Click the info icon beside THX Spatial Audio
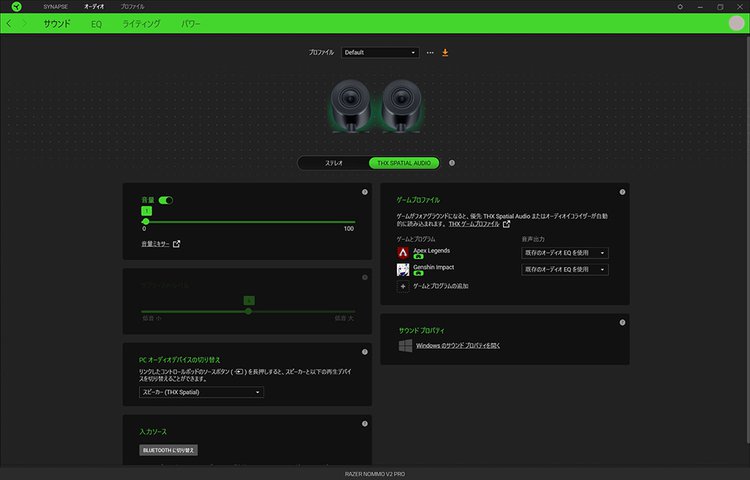This screenshot has height=480, width=750. click(x=452, y=162)
